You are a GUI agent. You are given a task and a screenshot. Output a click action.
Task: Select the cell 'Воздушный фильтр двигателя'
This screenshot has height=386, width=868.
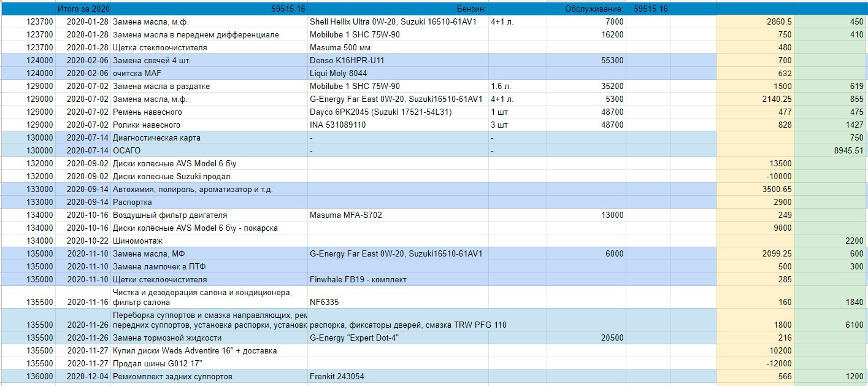pyautogui.click(x=209, y=215)
